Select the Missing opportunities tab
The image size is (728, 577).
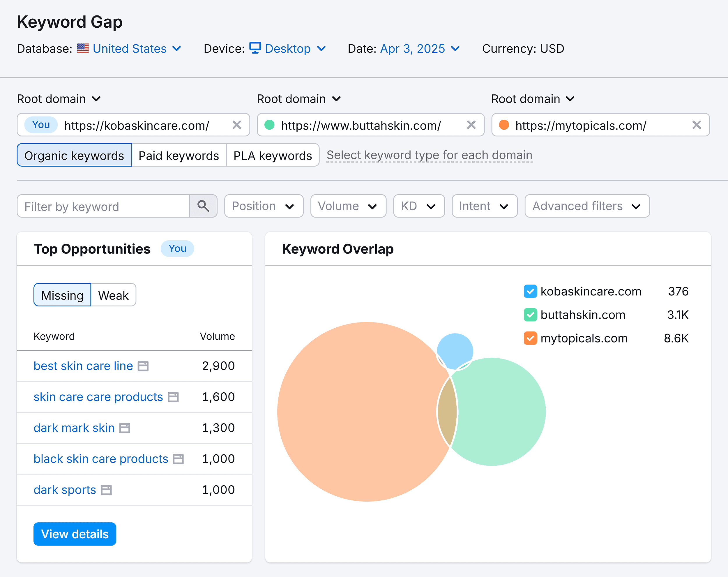click(x=62, y=295)
